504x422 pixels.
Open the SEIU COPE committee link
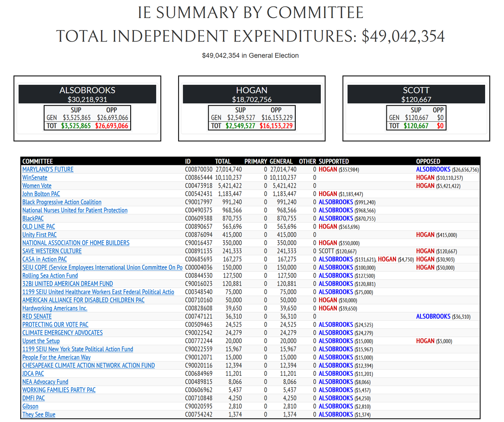[x=102, y=267]
